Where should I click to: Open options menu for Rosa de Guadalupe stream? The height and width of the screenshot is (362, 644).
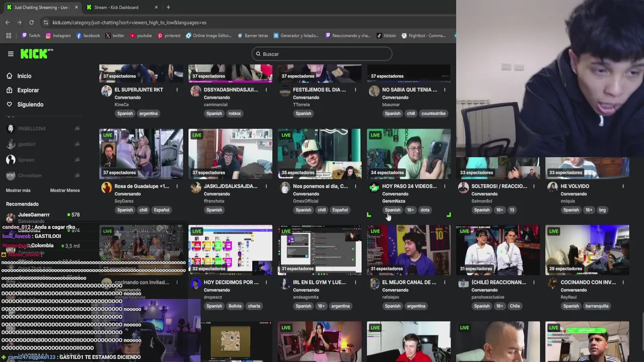pos(177,186)
